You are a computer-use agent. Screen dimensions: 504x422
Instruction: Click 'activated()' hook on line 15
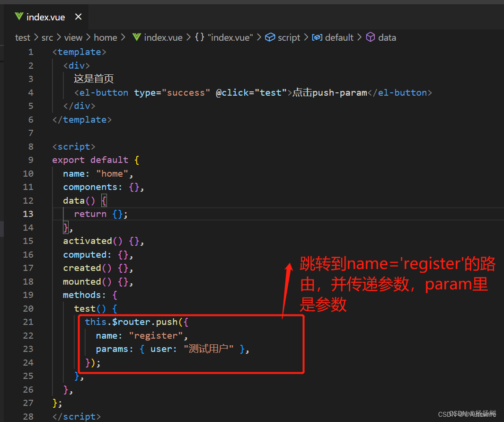click(x=93, y=241)
